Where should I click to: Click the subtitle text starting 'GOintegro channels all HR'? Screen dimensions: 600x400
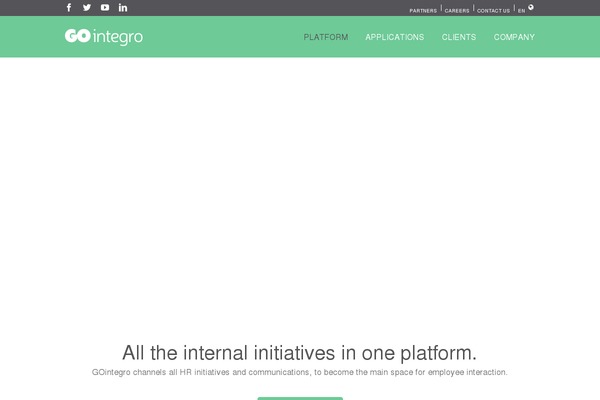tap(300, 372)
